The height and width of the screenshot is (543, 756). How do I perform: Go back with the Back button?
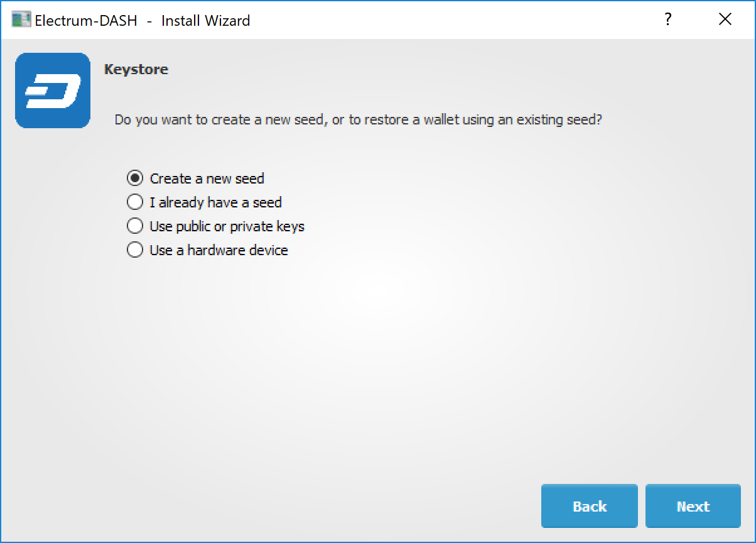[589, 506]
